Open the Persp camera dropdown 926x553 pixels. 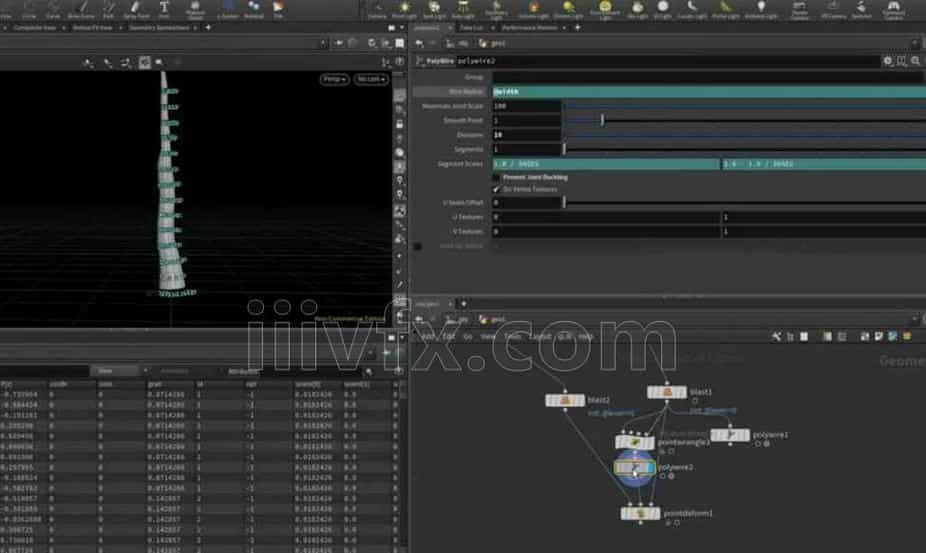(333, 79)
